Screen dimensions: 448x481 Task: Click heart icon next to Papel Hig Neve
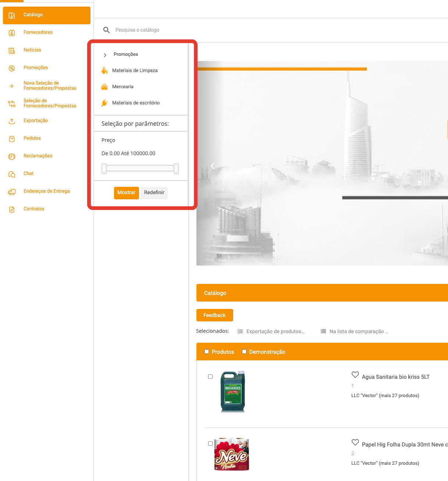click(x=355, y=442)
